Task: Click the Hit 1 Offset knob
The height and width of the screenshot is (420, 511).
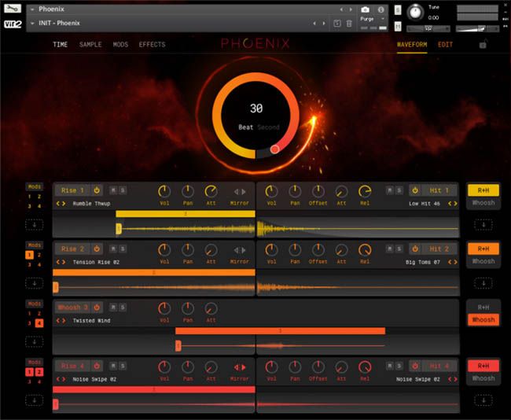Action: 318,191
